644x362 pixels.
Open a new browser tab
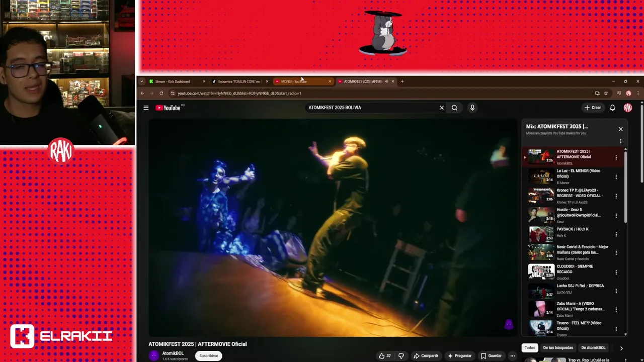402,81
